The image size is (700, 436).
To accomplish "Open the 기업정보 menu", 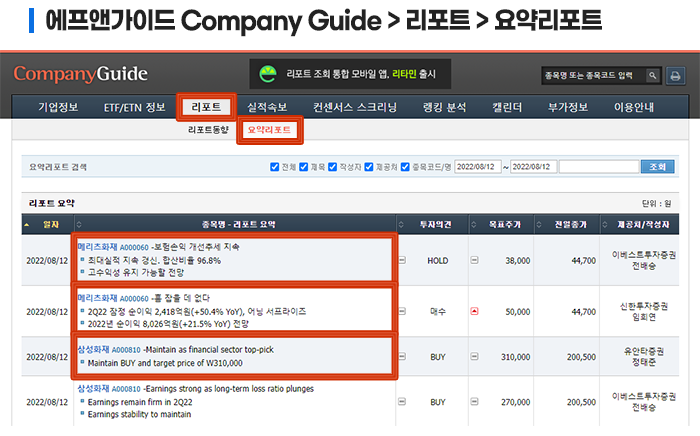I will pos(57,107).
